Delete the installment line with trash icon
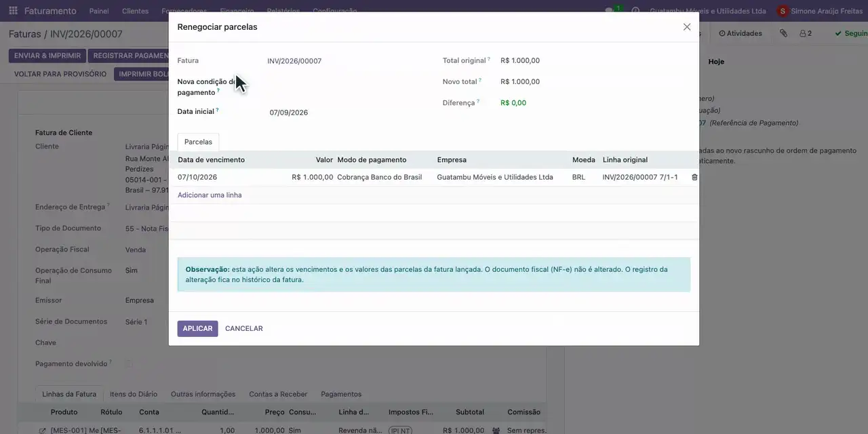The image size is (868, 434). 694,177
